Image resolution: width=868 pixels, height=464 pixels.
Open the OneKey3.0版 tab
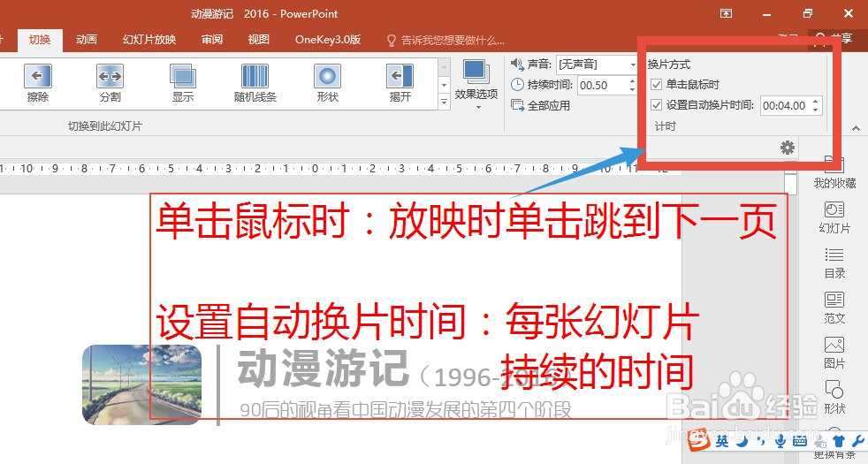[x=328, y=40]
